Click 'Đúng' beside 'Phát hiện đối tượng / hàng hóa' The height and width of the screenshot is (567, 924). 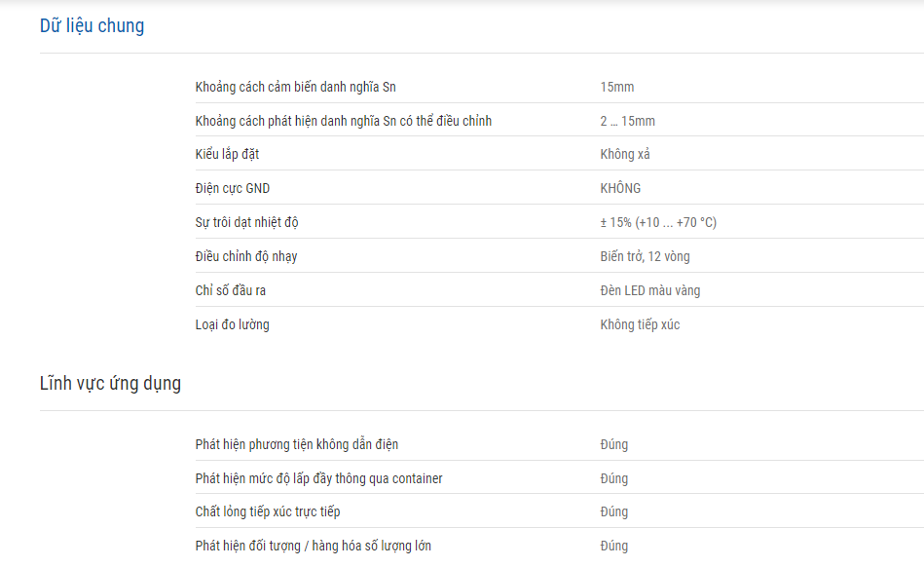[x=613, y=546]
